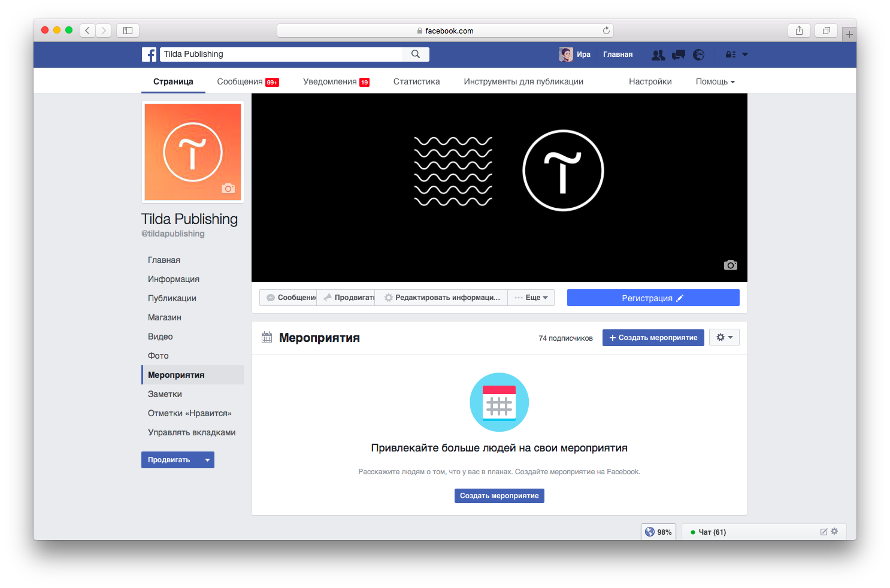Open Уведомления tab
Image resolution: width=890 pixels, height=588 pixels.
pos(336,81)
